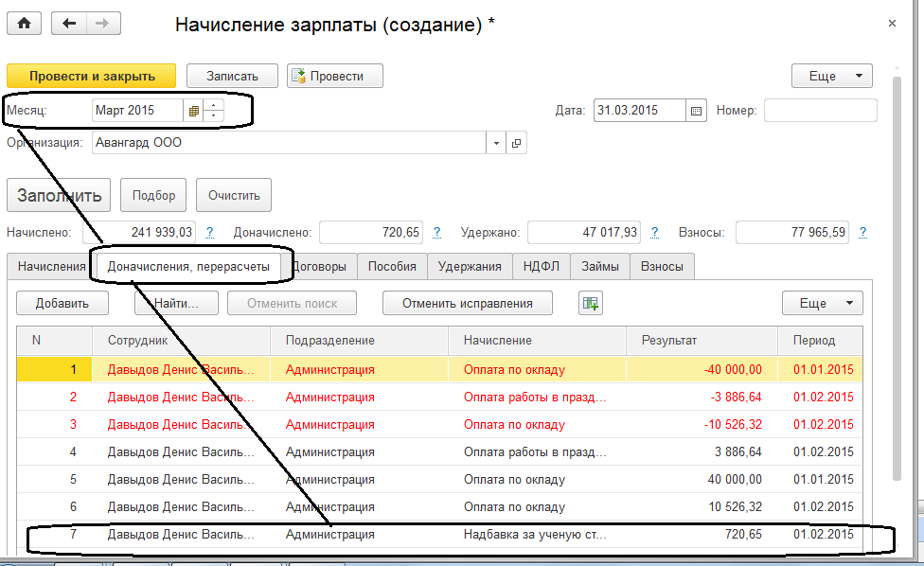
Task: Select row 1 result -40 000,00
Action: click(702, 370)
